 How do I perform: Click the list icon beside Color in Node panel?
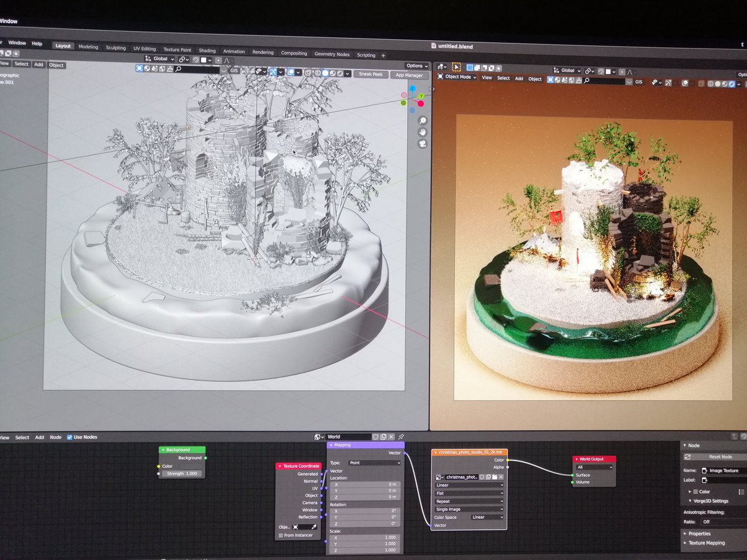pyautogui.click(x=741, y=492)
